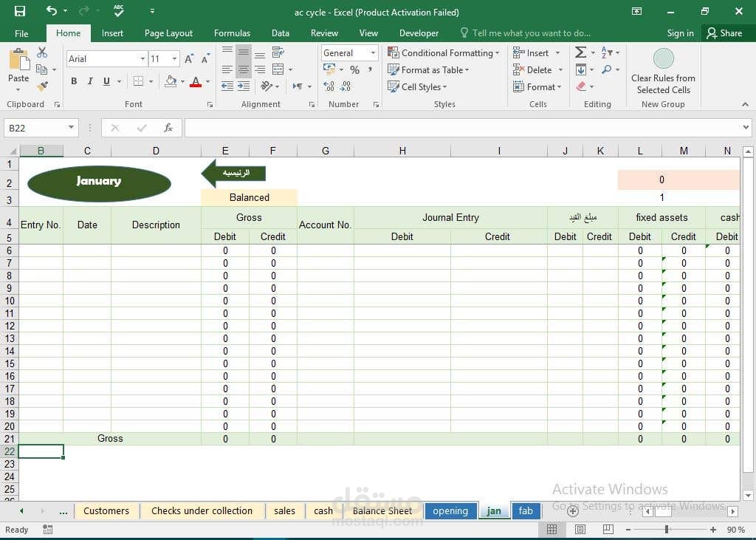Click the formula bar input

463,128
